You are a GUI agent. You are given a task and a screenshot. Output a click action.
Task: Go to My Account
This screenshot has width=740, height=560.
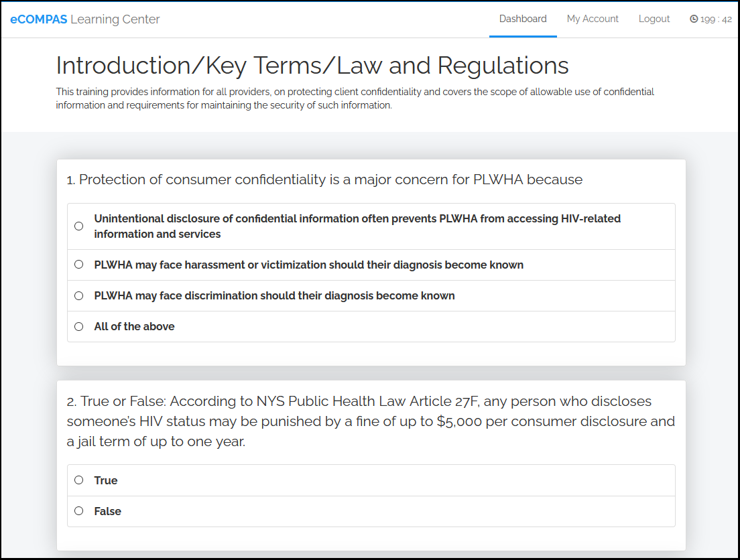click(593, 19)
